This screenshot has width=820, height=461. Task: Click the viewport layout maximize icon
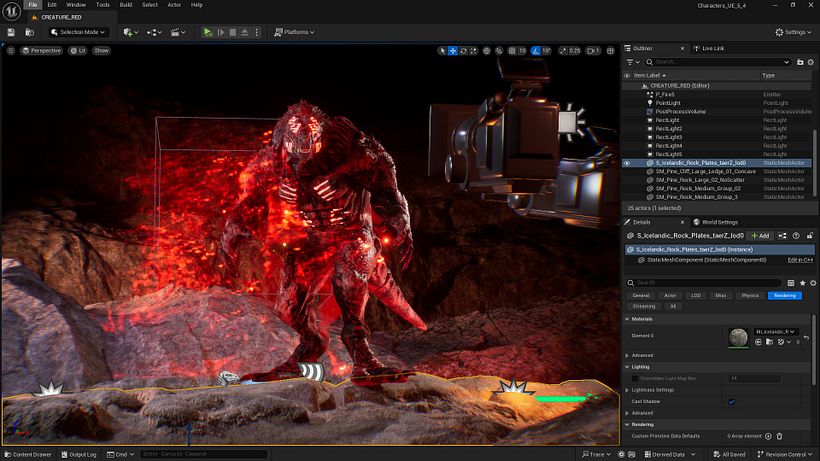610,51
